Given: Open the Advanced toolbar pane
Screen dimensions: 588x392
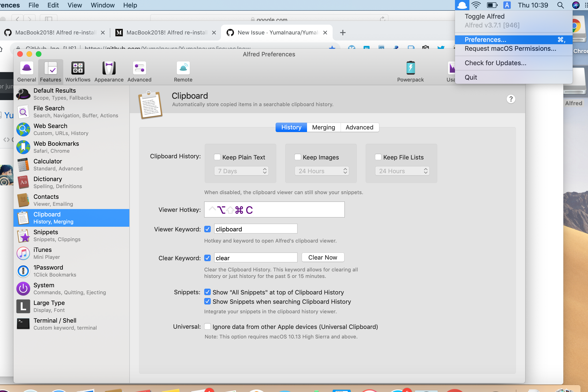Looking at the screenshot, I should pos(139,72).
